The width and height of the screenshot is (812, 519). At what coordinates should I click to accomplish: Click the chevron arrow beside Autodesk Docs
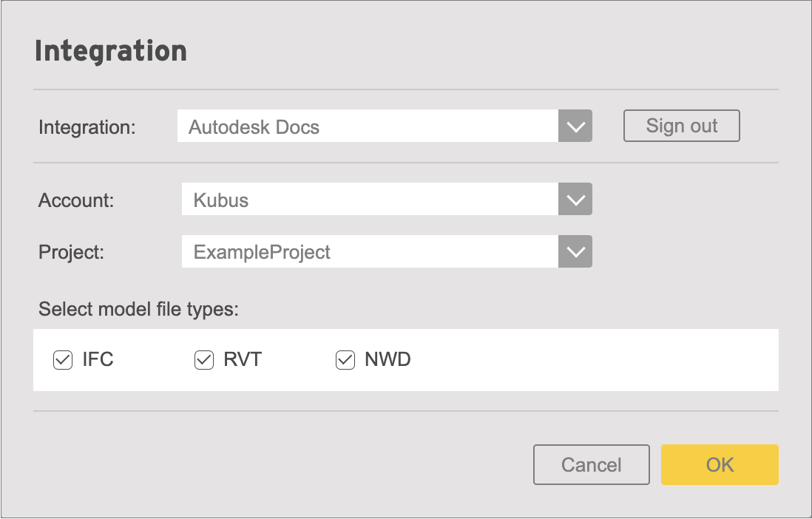click(575, 126)
